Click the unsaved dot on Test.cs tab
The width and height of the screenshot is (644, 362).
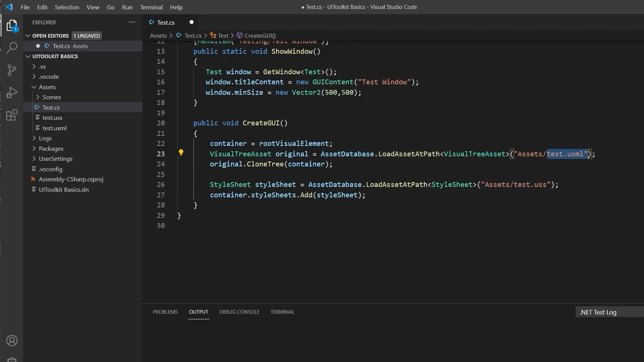coord(192,22)
